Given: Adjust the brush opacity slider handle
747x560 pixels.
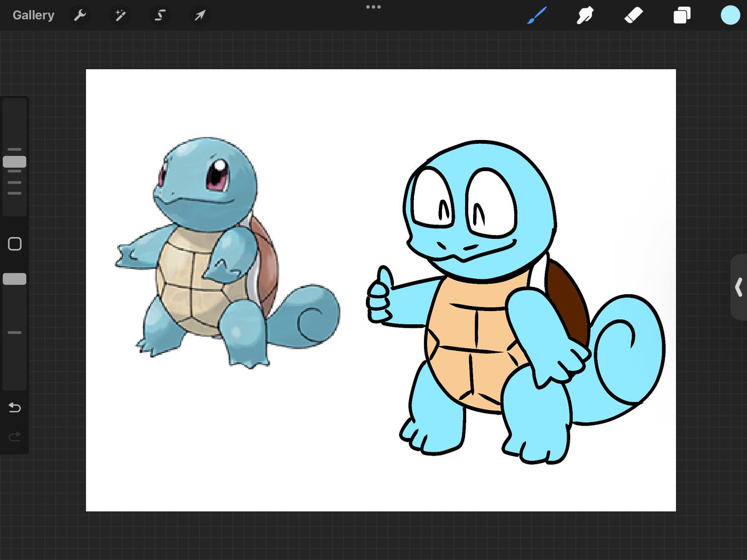Looking at the screenshot, I should (x=14, y=279).
